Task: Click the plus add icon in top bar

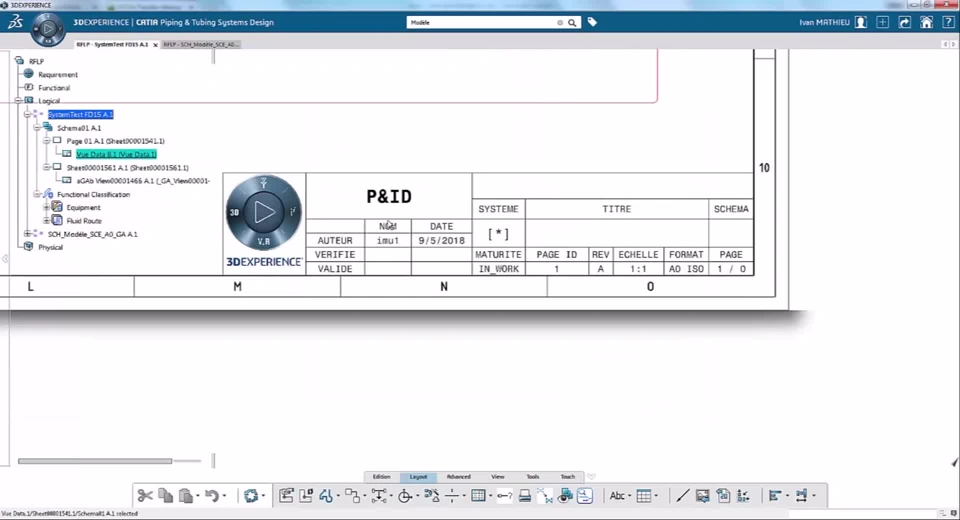Action: point(882,22)
